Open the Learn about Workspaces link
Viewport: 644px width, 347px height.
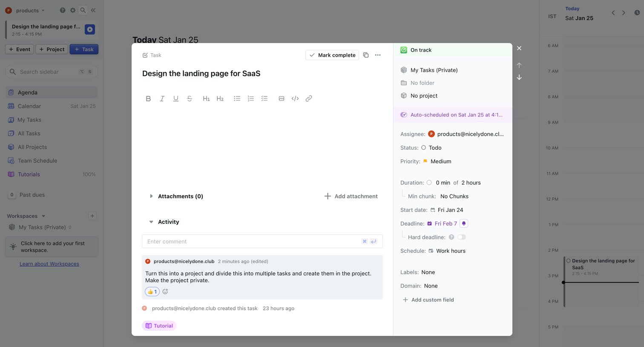[x=49, y=264]
